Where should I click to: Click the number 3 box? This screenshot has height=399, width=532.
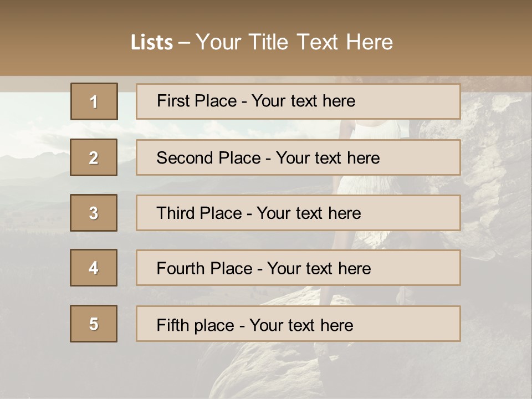tap(94, 213)
